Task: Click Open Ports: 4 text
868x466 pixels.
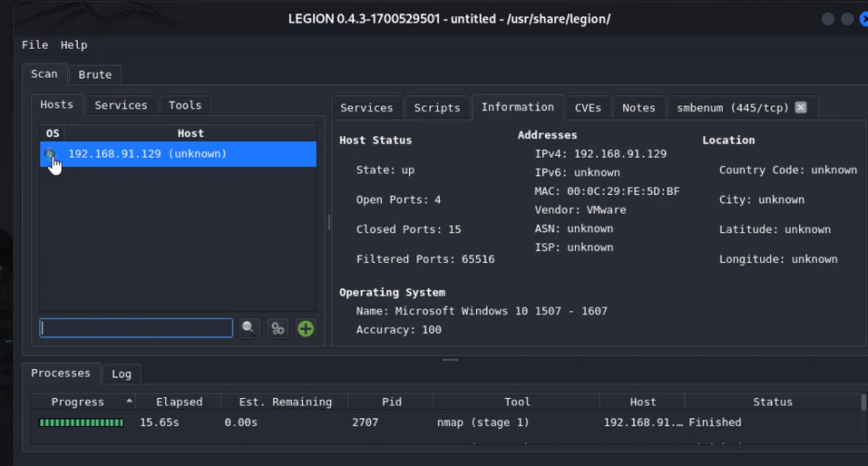Action: tap(398, 199)
